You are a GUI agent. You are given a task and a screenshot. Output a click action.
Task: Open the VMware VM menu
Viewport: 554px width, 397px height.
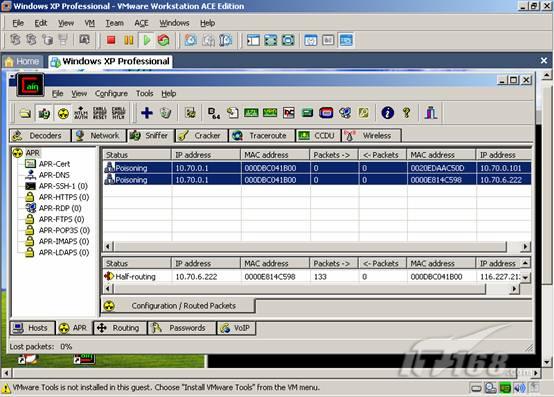pos(89,23)
